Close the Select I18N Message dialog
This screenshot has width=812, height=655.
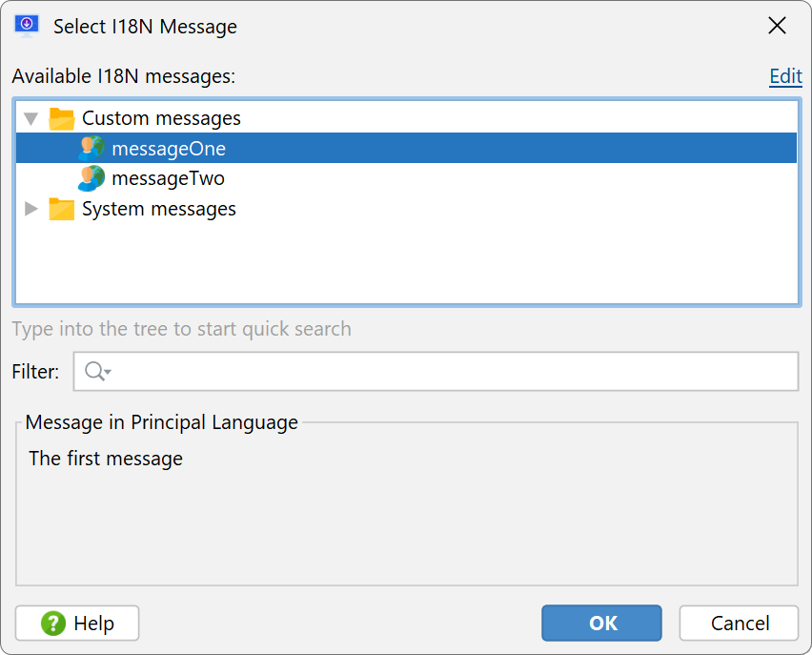click(777, 26)
